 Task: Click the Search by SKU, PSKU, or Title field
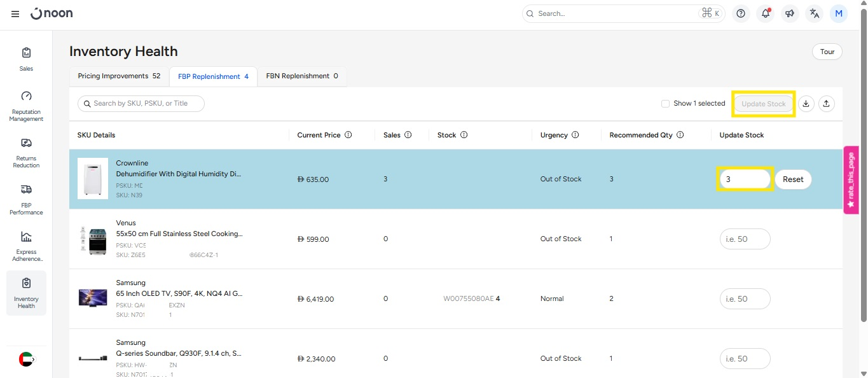(x=141, y=104)
